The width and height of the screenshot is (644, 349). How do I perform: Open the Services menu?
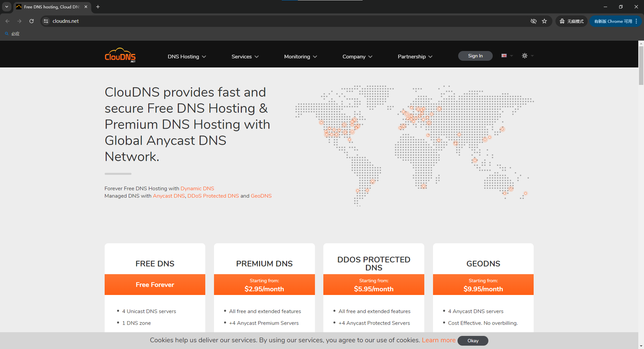(x=245, y=56)
